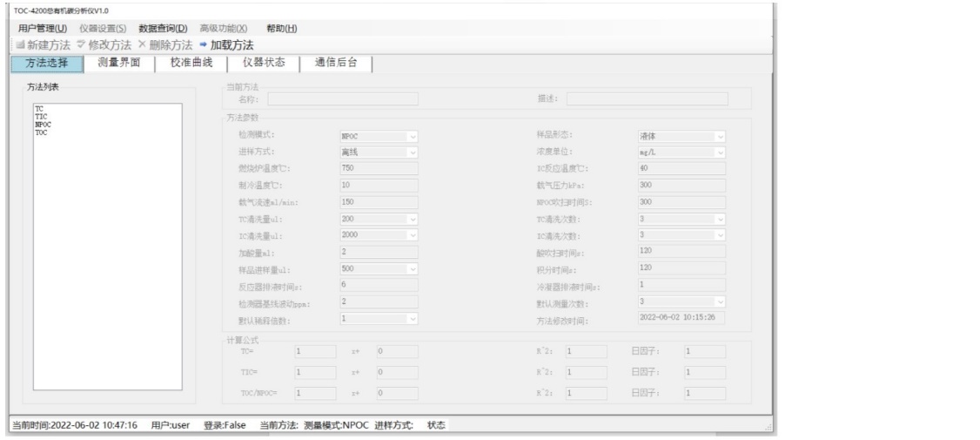Screen dimensions: 980x440
Task: Select TOC in the method list
Action: 41,132
